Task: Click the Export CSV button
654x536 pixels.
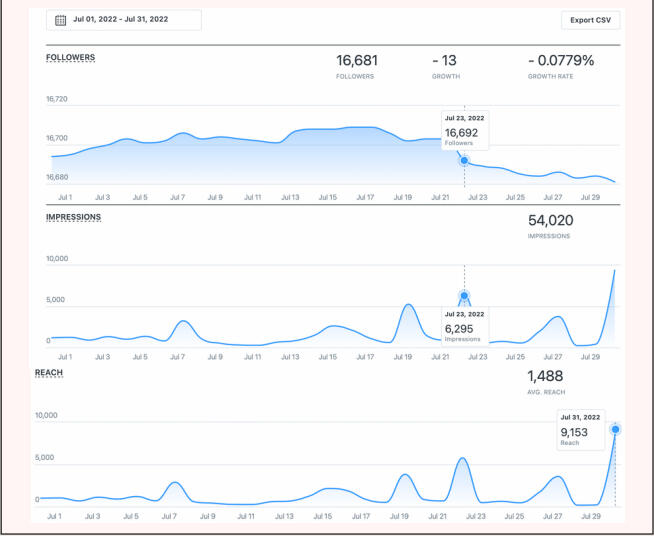Action: click(590, 20)
